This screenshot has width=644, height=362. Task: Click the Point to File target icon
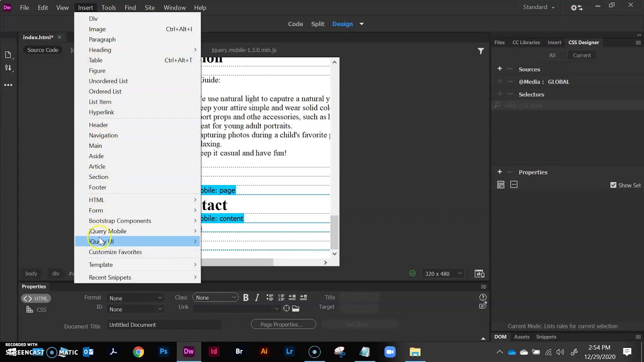tap(286, 308)
